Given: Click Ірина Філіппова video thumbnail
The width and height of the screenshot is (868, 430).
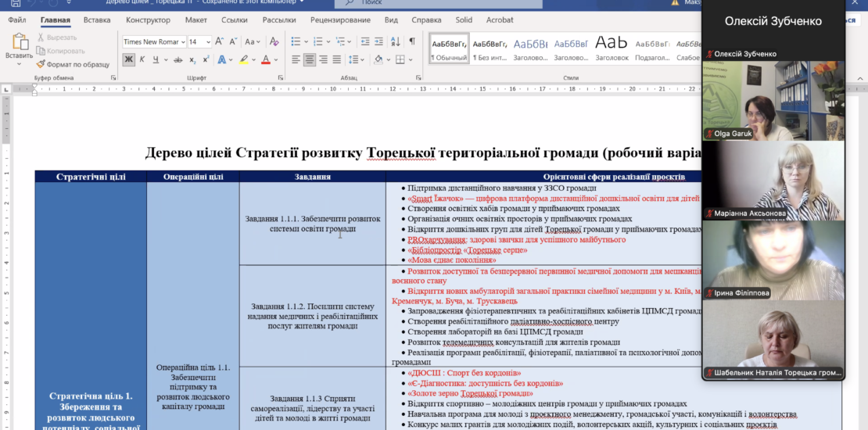Looking at the screenshot, I should click(773, 260).
